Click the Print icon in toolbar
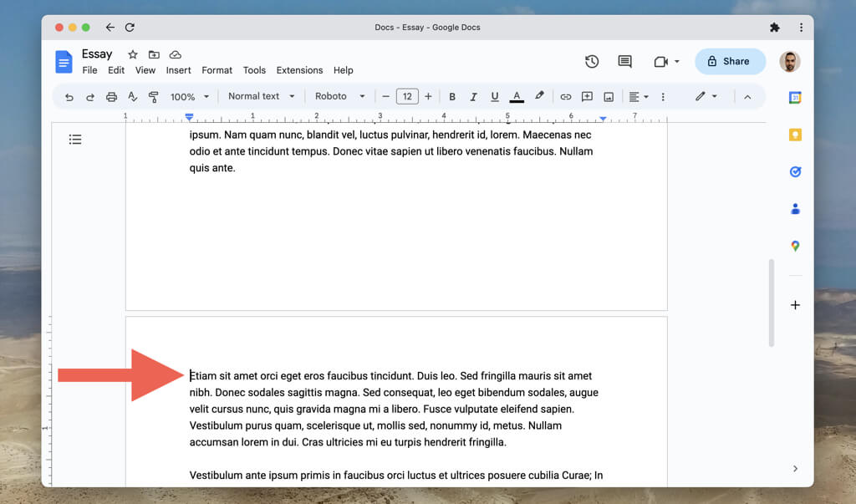Screen dimensions: 856x504 coord(111,97)
